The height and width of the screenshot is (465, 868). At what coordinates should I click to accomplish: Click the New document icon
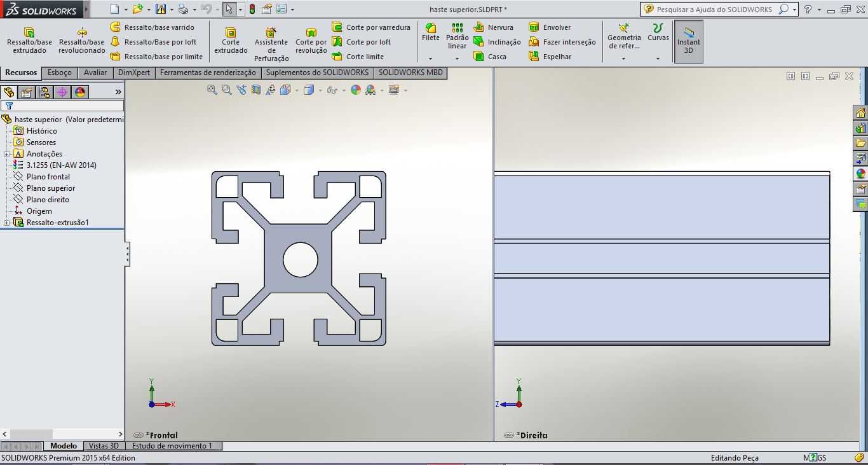114,9
